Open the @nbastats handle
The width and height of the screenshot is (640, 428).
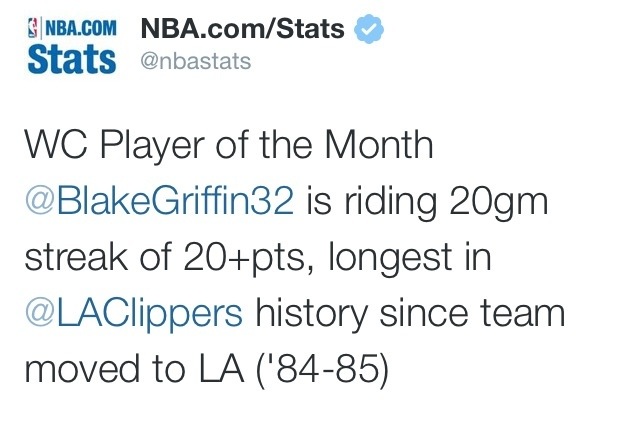[x=196, y=62]
